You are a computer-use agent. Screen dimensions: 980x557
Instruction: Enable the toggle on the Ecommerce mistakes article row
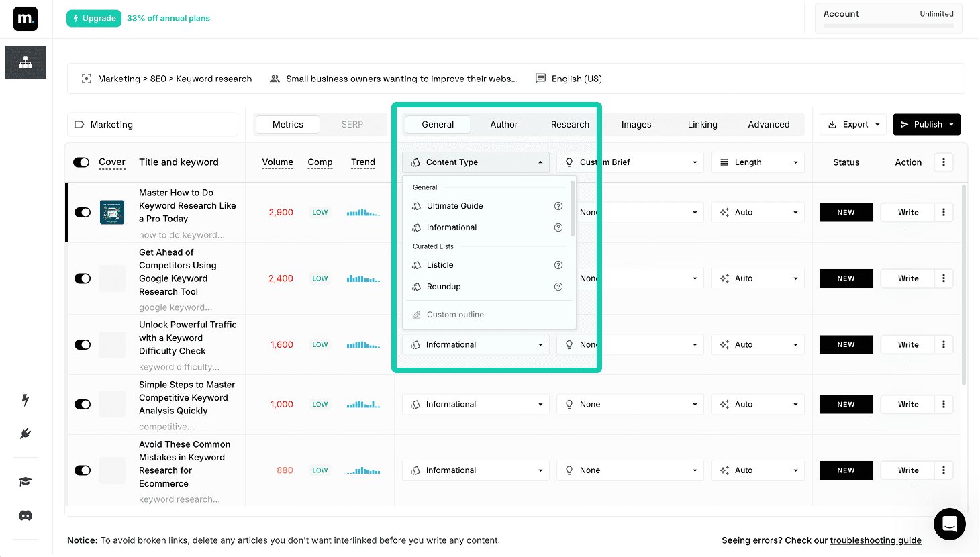[82, 470]
